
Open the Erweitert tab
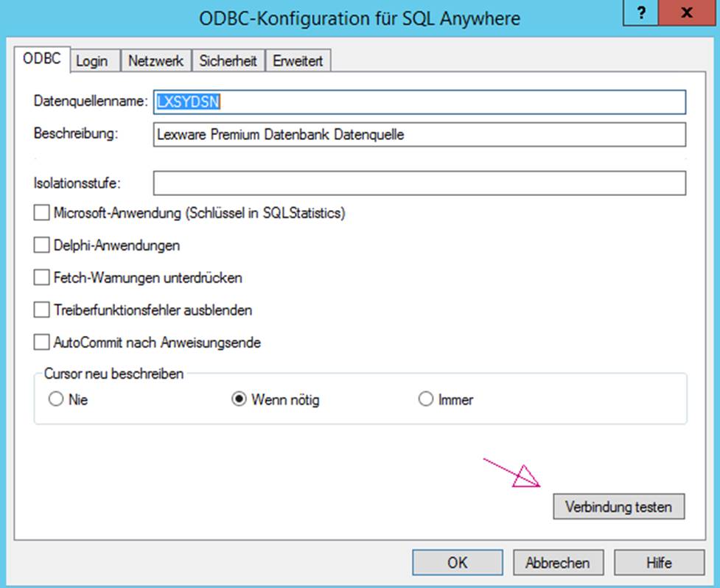[x=298, y=60]
